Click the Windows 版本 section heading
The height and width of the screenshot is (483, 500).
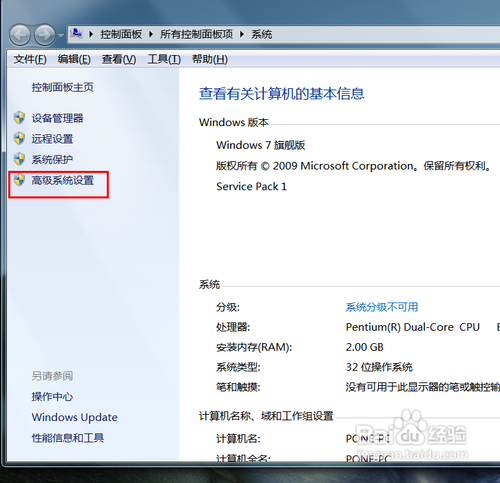tap(234, 122)
